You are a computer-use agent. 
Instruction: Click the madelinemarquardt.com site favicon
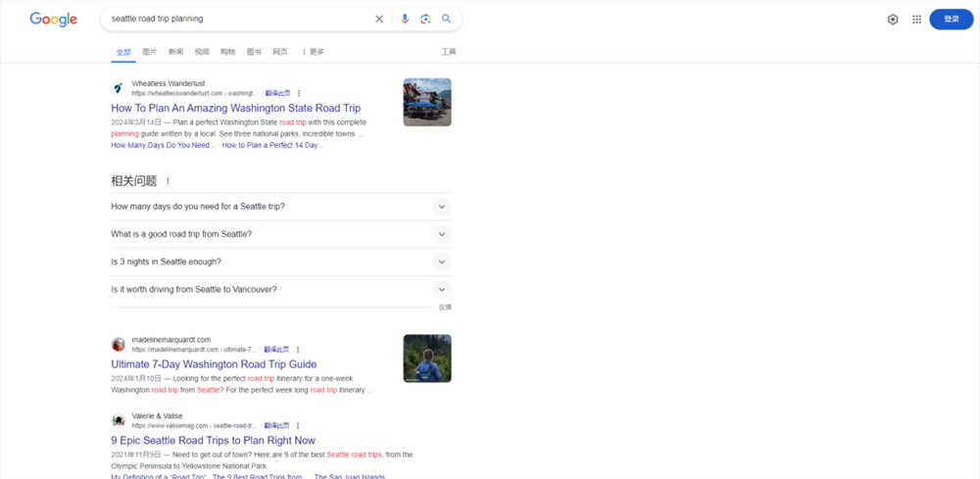coord(119,344)
